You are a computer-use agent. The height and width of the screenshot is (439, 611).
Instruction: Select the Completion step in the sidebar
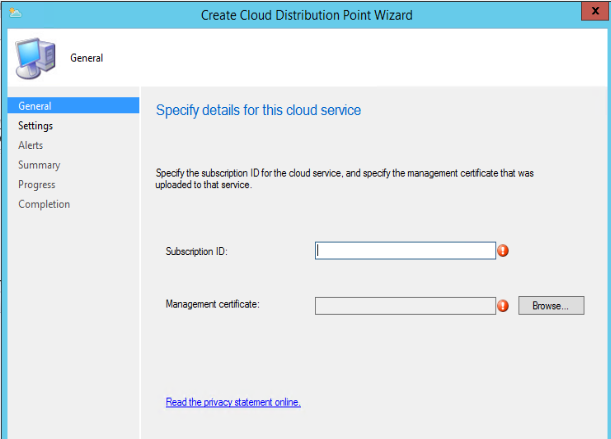pyautogui.click(x=44, y=204)
